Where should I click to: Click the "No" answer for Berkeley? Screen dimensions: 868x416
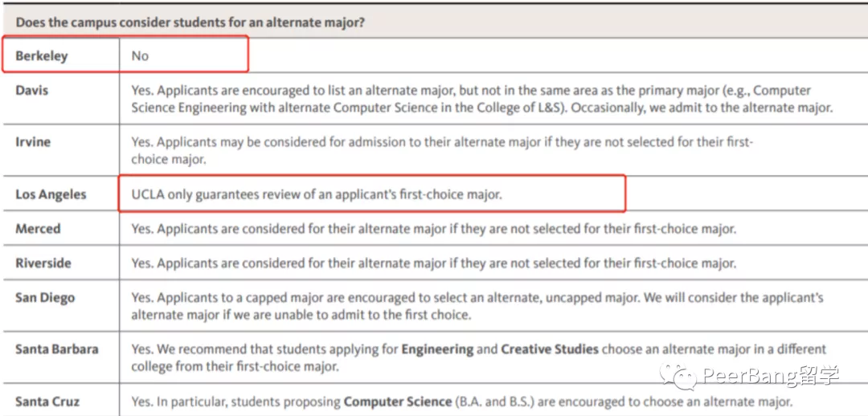[x=141, y=56]
